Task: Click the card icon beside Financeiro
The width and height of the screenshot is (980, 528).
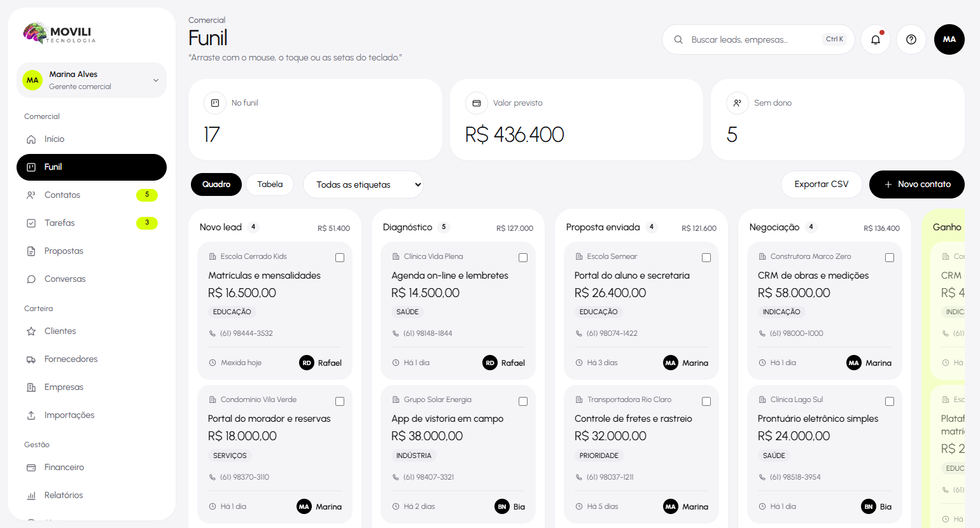Action: click(31, 468)
